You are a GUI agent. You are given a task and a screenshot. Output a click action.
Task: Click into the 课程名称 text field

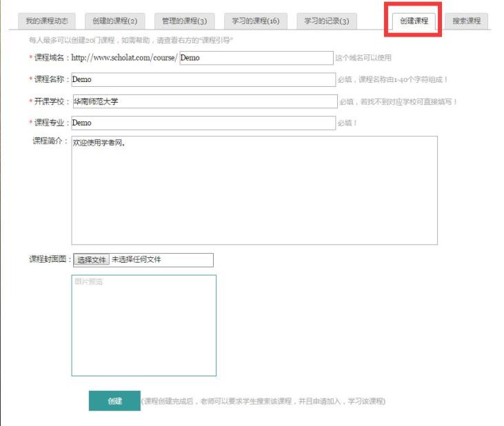203,80
